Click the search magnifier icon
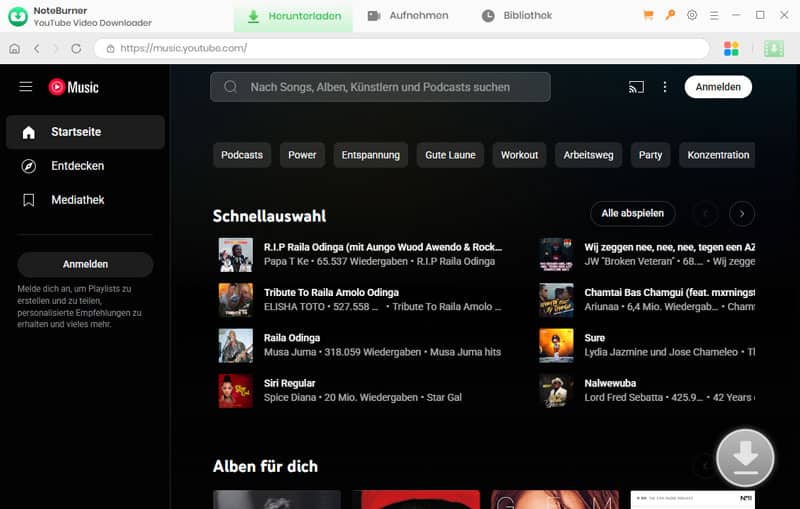Image resolution: width=800 pixels, height=509 pixels. (231, 87)
